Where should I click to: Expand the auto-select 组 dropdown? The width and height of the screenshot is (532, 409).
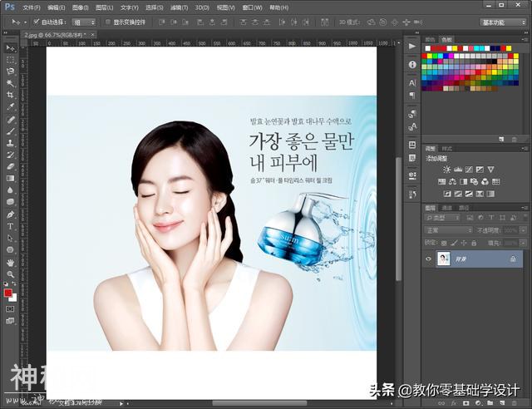coord(84,22)
